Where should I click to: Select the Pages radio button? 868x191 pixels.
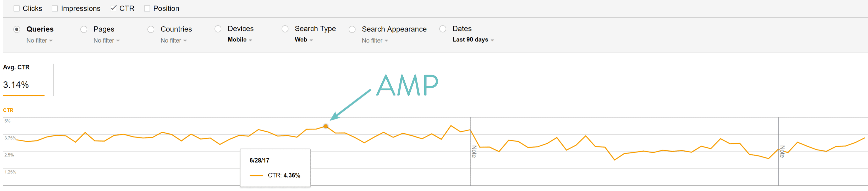(84, 29)
